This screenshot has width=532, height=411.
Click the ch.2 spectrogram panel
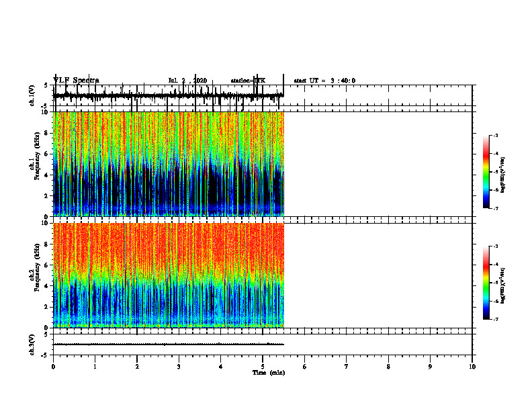pyautogui.click(x=169, y=275)
